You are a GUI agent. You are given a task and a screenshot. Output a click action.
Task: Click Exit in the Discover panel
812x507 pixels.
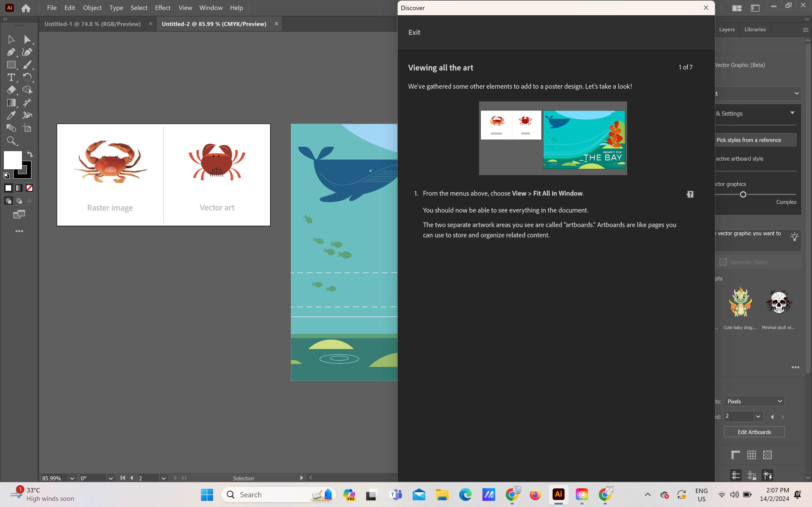point(414,33)
